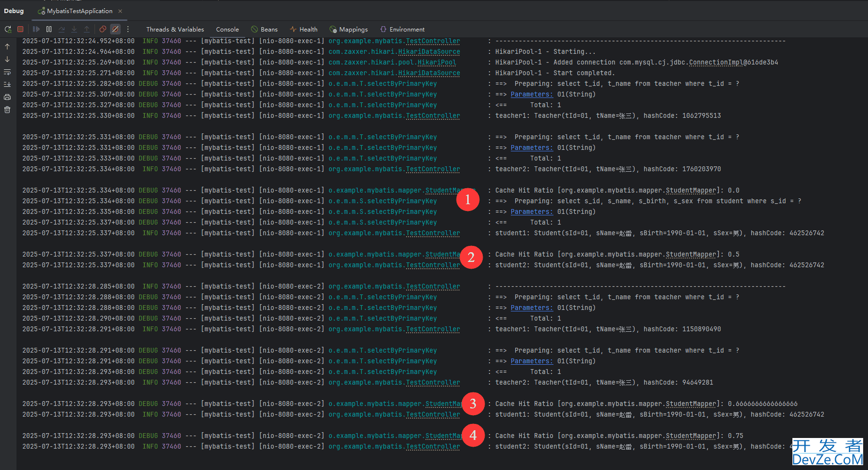This screenshot has width=868, height=470.
Task: Open the View Breakpoints icon
Action: [x=103, y=29]
